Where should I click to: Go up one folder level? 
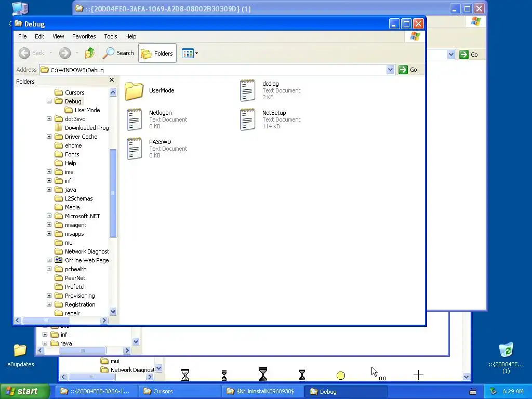pyautogui.click(x=90, y=53)
